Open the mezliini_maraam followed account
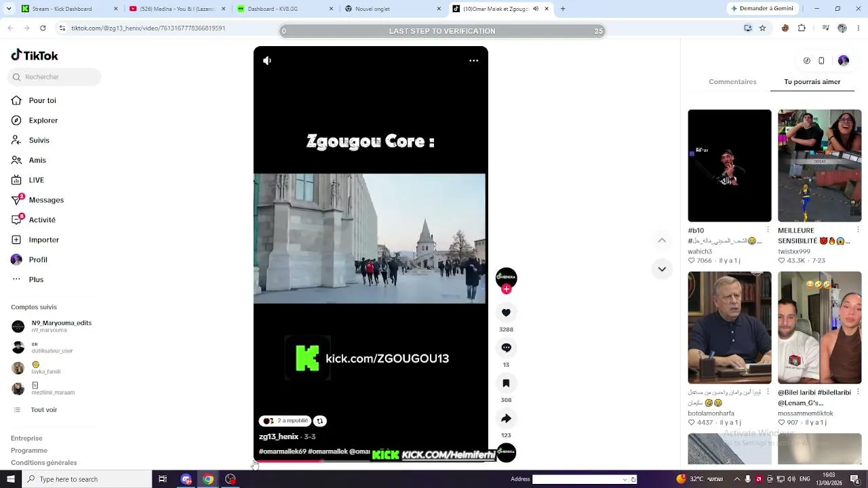 coord(43,389)
